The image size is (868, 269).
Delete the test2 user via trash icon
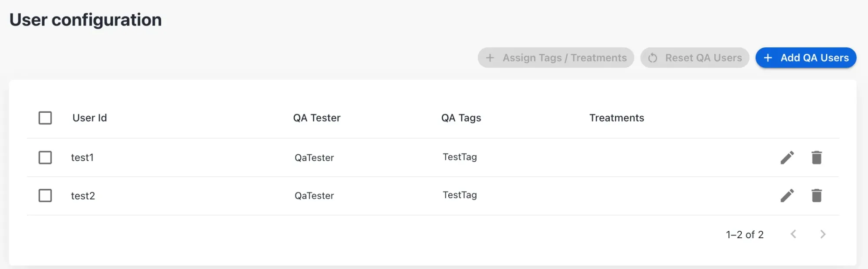click(x=817, y=196)
